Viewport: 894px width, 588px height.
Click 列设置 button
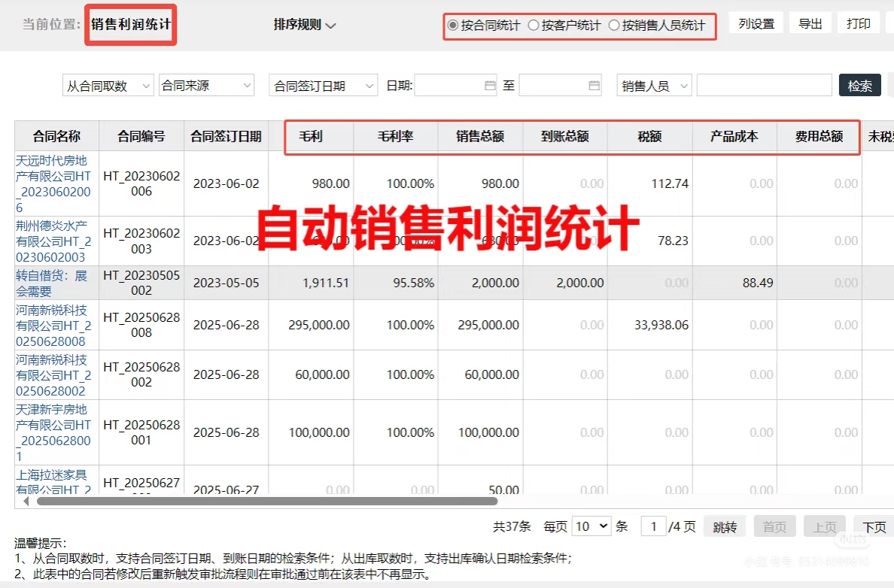pyautogui.click(x=756, y=24)
